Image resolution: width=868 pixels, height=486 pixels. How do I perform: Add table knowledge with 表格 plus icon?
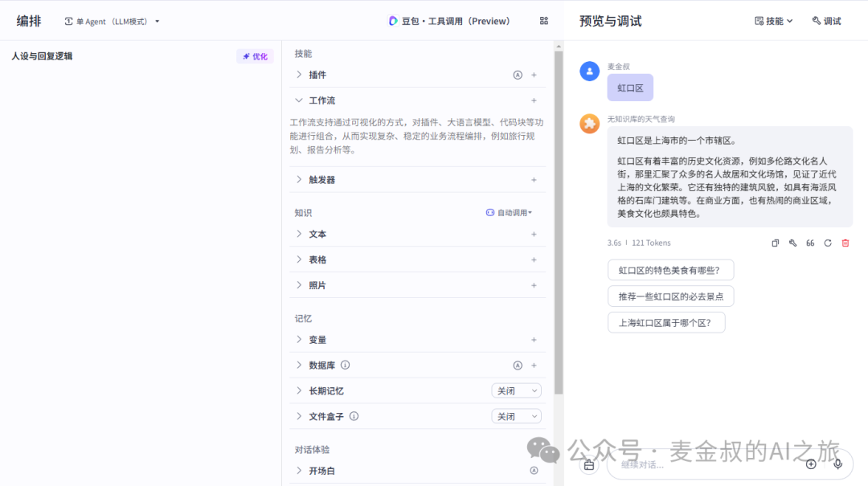click(x=534, y=259)
